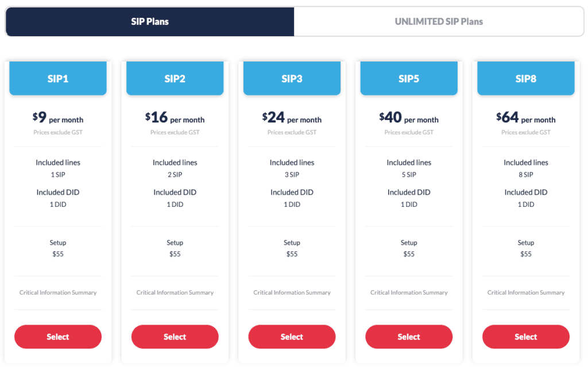Click the SIP2 plan header
Screen dimensions: 588x367
(175, 79)
